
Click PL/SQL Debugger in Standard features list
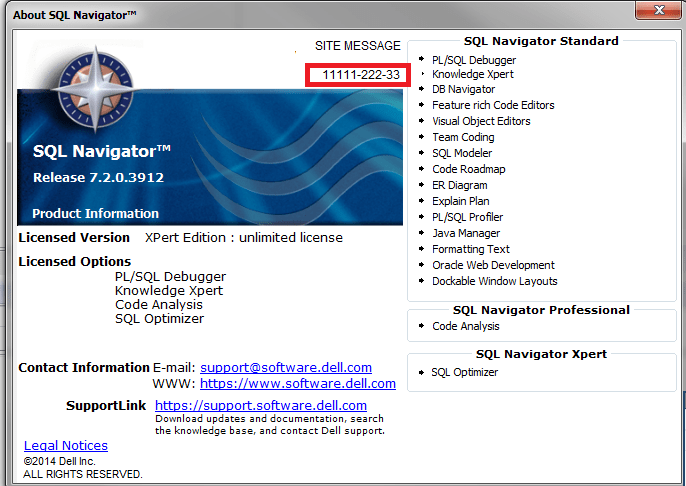point(474,60)
